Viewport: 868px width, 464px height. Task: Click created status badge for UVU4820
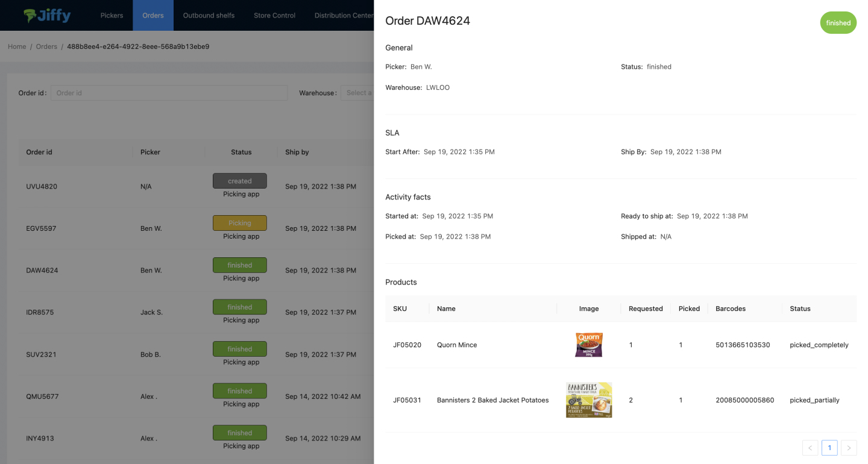(239, 181)
